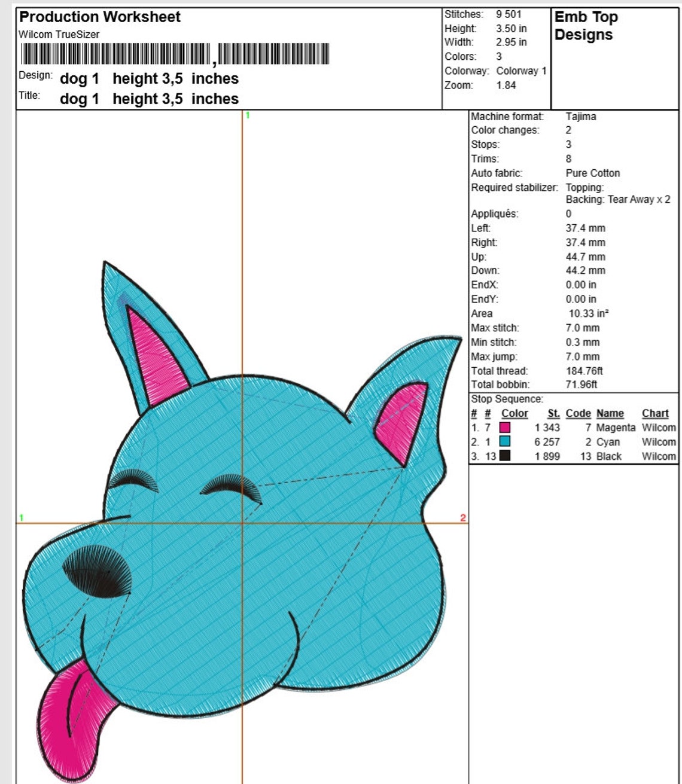This screenshot has width=682, height=784.
Task: Click the Wilcom chart link for Magenta
Action: [657, 428]
